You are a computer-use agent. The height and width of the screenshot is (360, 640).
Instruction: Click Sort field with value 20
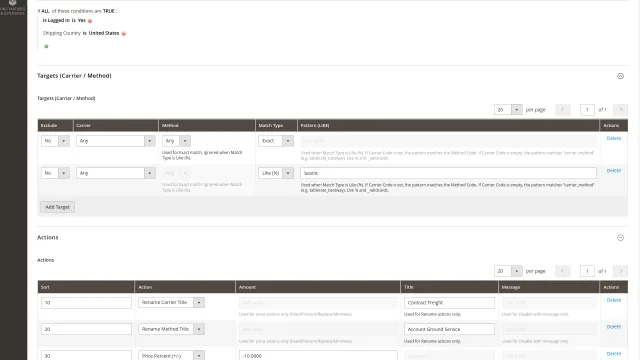pyautogui.click(x=86, y=329)
